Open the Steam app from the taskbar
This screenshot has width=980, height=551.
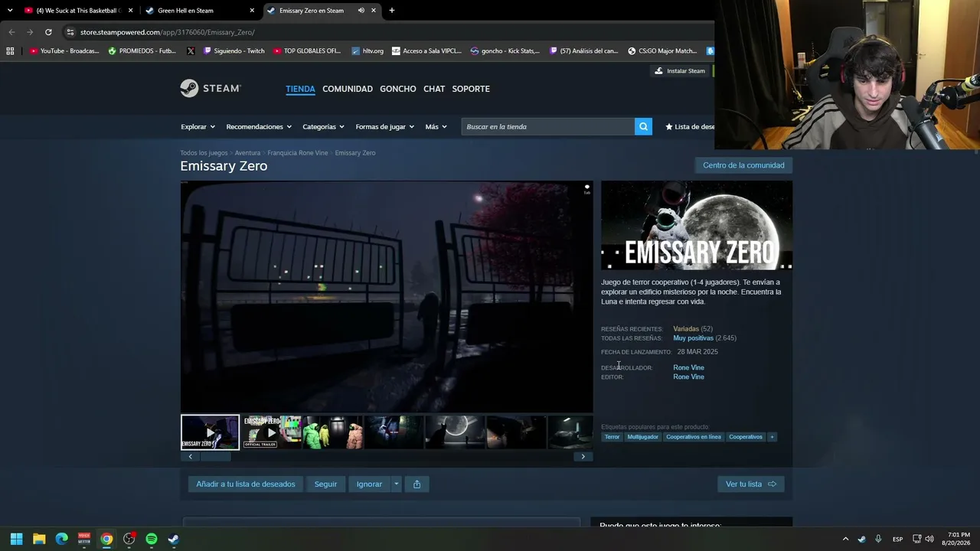coord(174,539)
